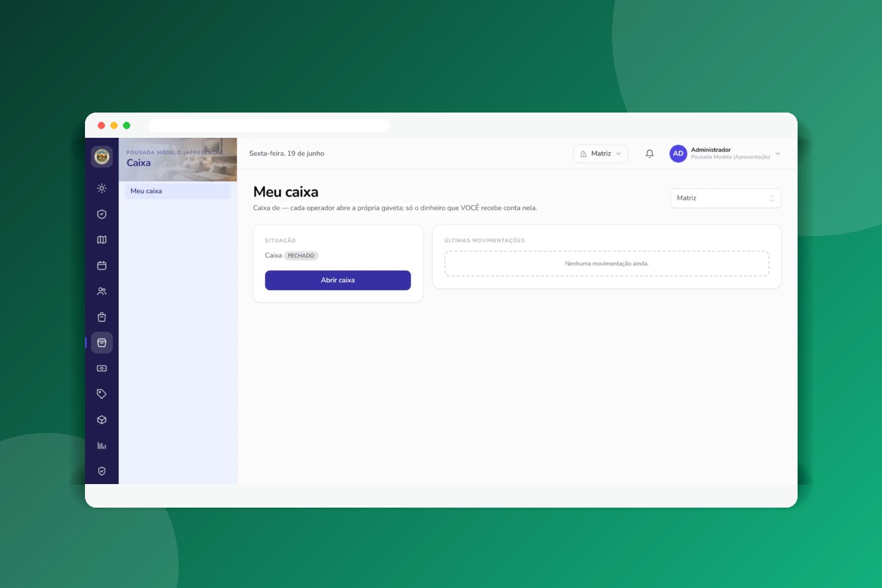
Task: Open the Matriz select beside the Meu caixa heading
Action: pyautogui.click(x=726, y=198)
